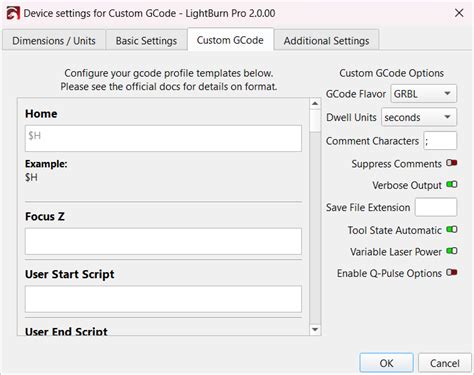Toggle Tool State Automatic switch
The image size is (474, 375).
click(452, 229)
